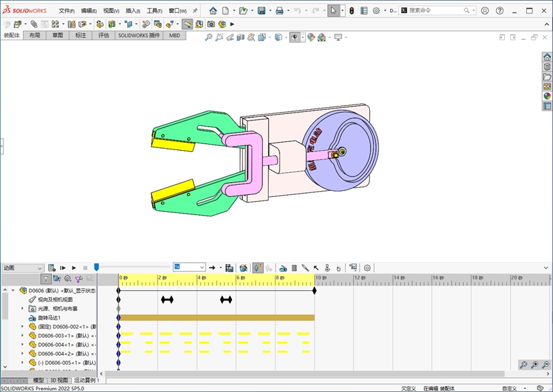
Task: Open the Animation Wizard icon
Action: 243,267
